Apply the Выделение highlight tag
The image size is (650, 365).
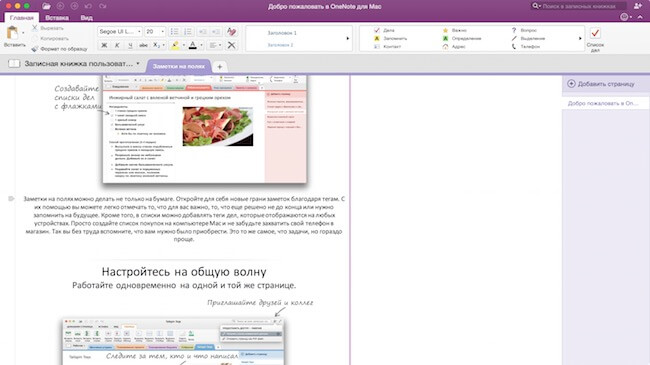528,38
